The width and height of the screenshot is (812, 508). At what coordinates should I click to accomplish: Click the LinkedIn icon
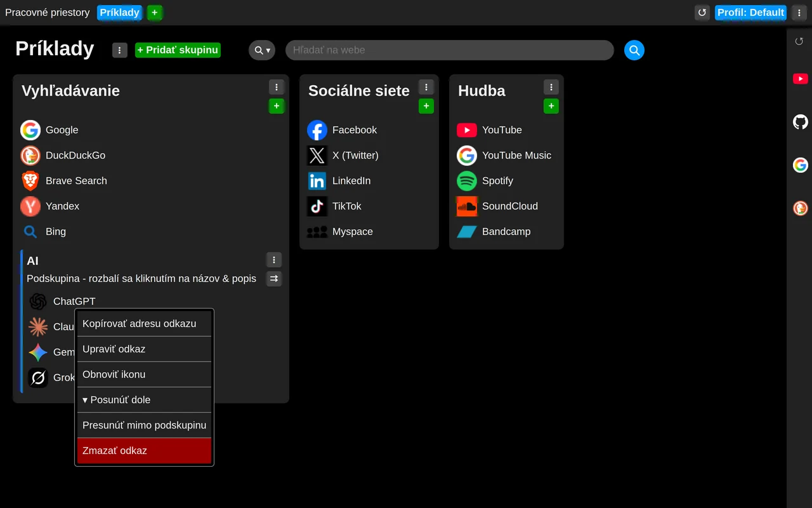pos(317,181)
